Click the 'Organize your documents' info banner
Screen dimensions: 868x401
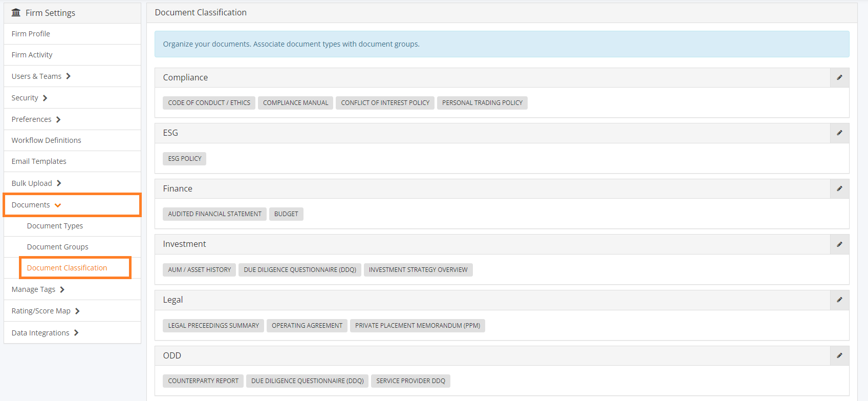502,44
